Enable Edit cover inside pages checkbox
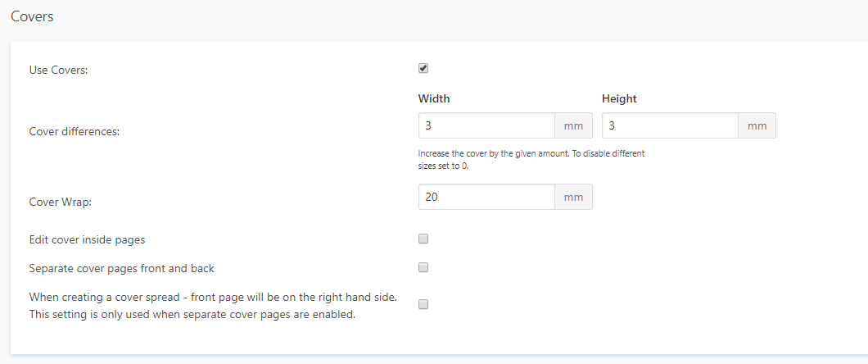Screen dimensions: 868x364 [423, 239]
